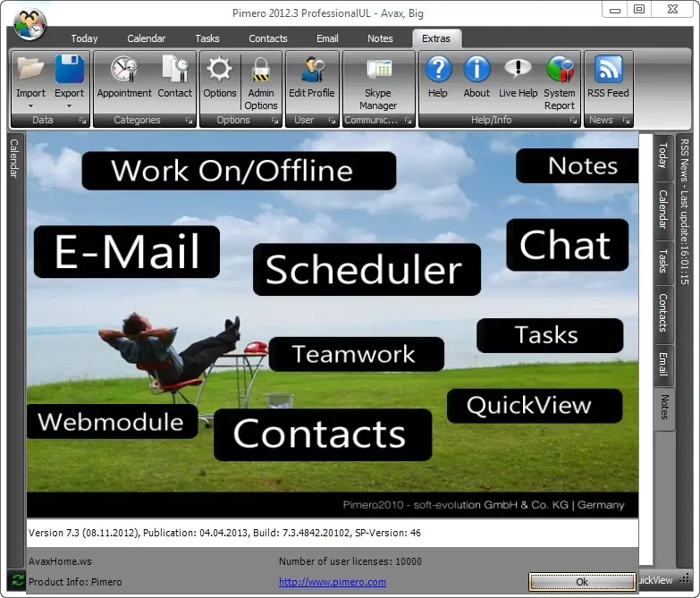The height and width of the screenshot is (598, 700).
Task: Open the http://www.pimero.com link
Action: (x=333, y=582)
